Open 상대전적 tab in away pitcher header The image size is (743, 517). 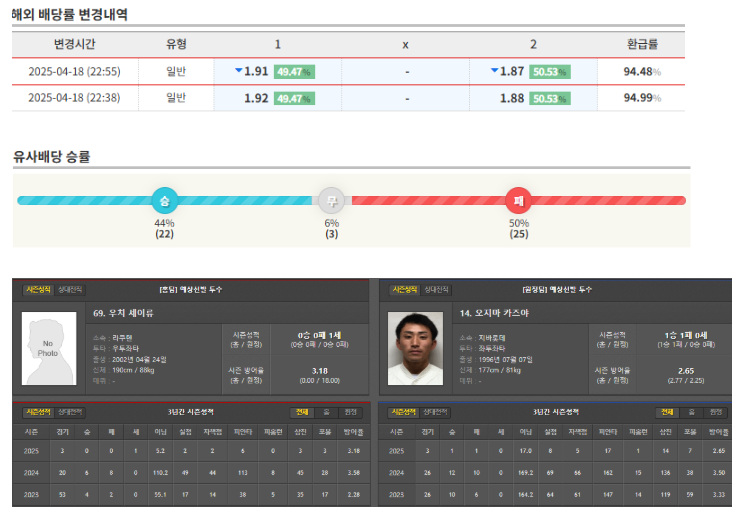click(x=436, y=290)
